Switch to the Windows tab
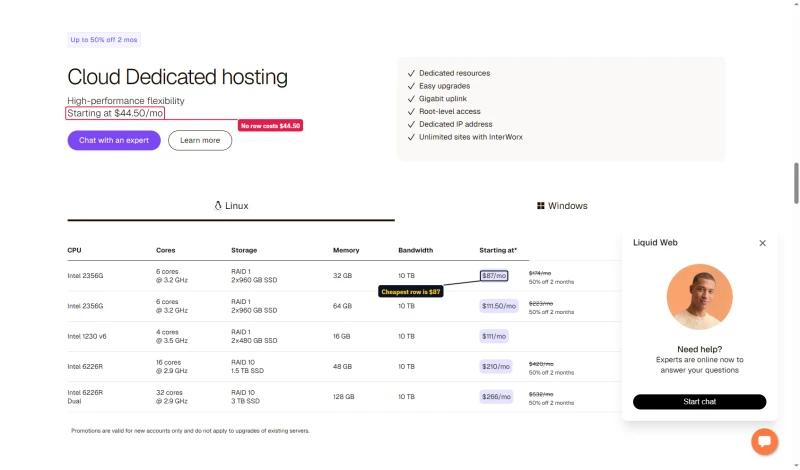800x470 pixels. point(562,206)
